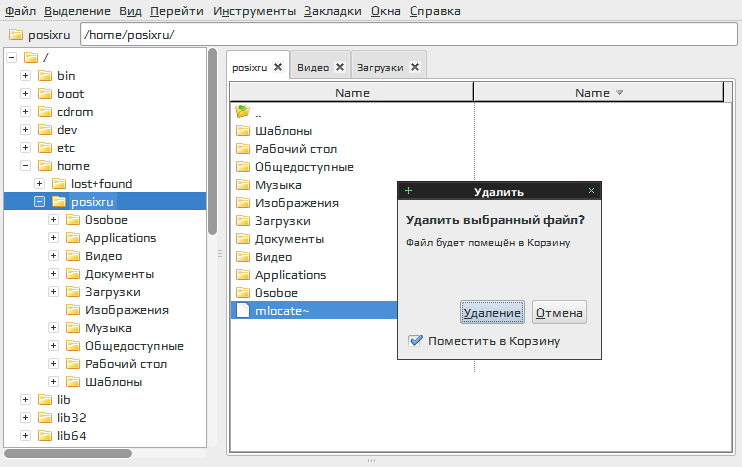Viewport: 742px width, 467px height.
Task: Expand the bin folder in tree
Action: click(26, 76)
